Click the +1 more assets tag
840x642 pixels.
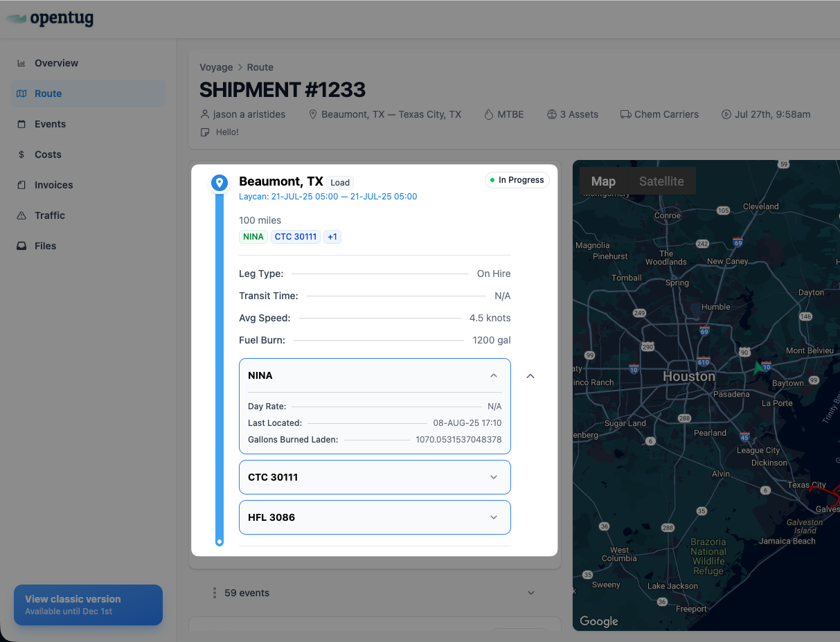332,237
